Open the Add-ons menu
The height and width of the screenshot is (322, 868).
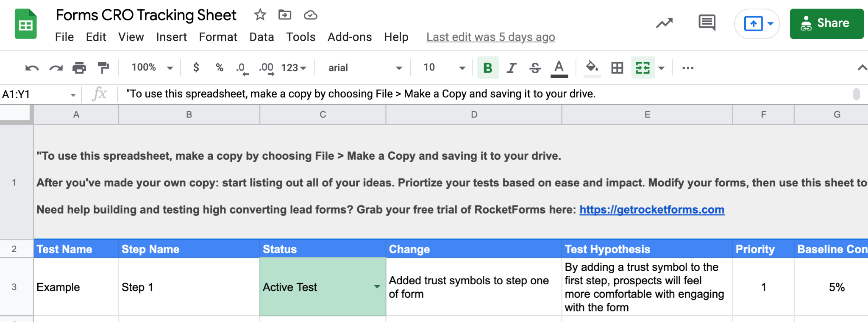pos(349,37)
